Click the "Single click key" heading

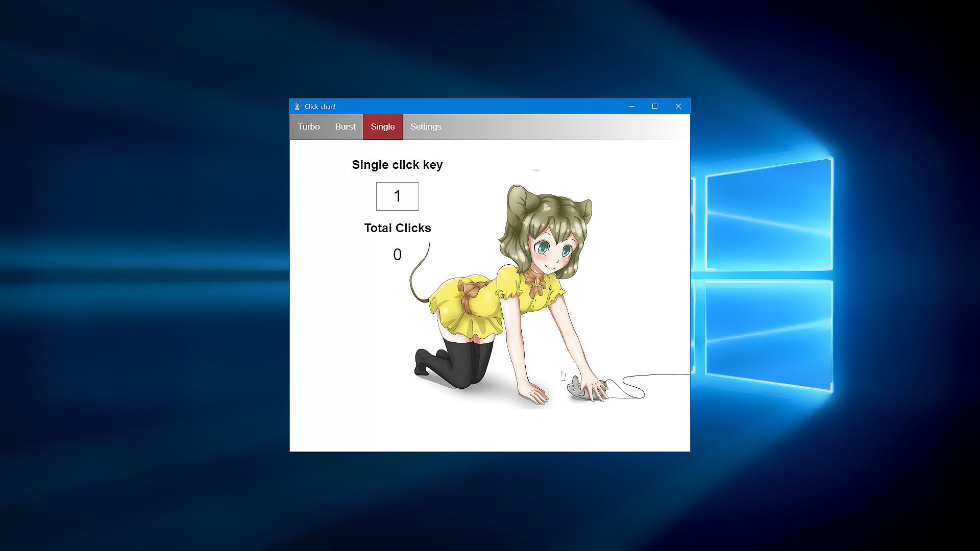397,165
